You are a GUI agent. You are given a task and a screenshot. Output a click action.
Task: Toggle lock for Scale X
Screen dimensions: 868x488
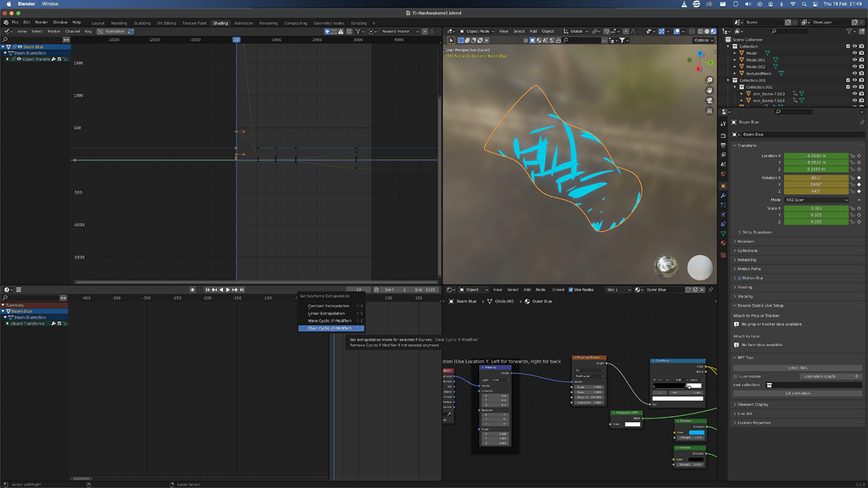[x=853, y=208]
